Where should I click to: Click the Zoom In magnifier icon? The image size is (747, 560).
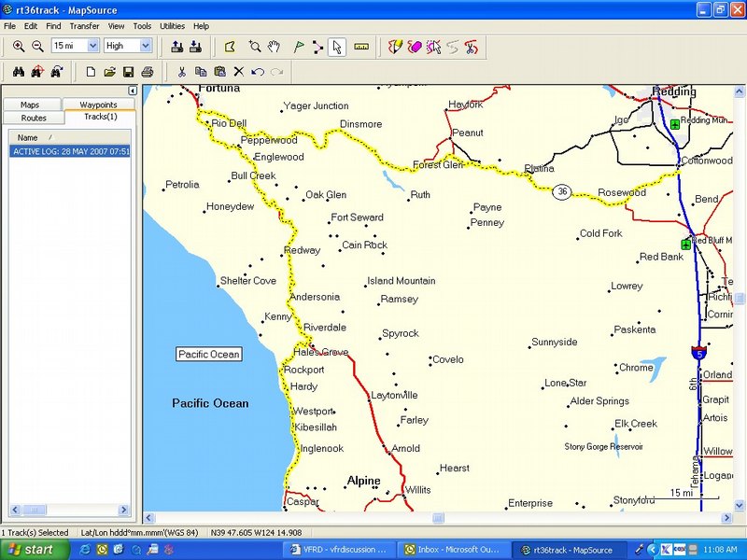[19, 46]
